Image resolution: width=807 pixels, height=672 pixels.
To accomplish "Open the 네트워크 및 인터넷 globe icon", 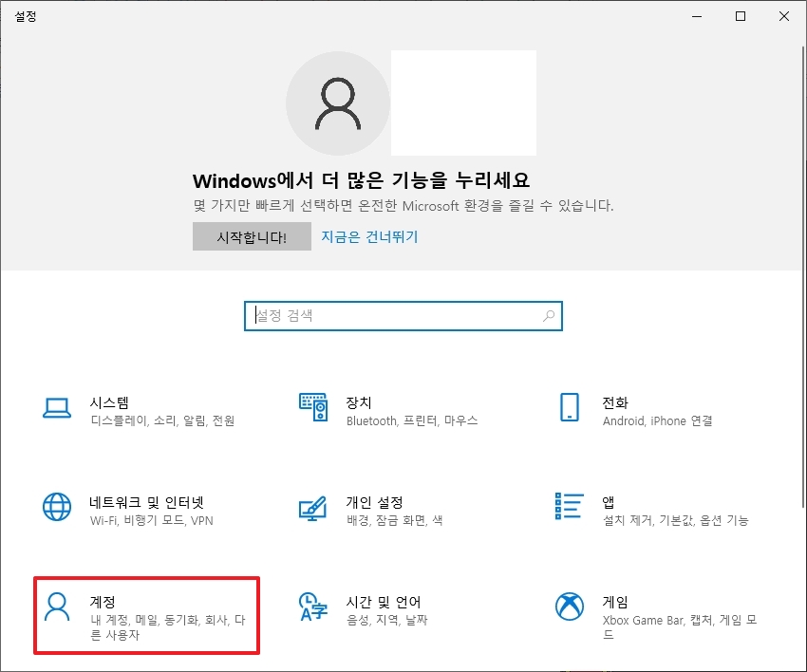I will click(x=57, y=507).
